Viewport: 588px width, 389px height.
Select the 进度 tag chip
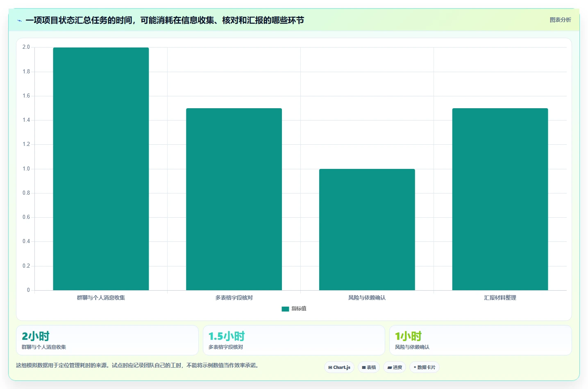[395, 367]
